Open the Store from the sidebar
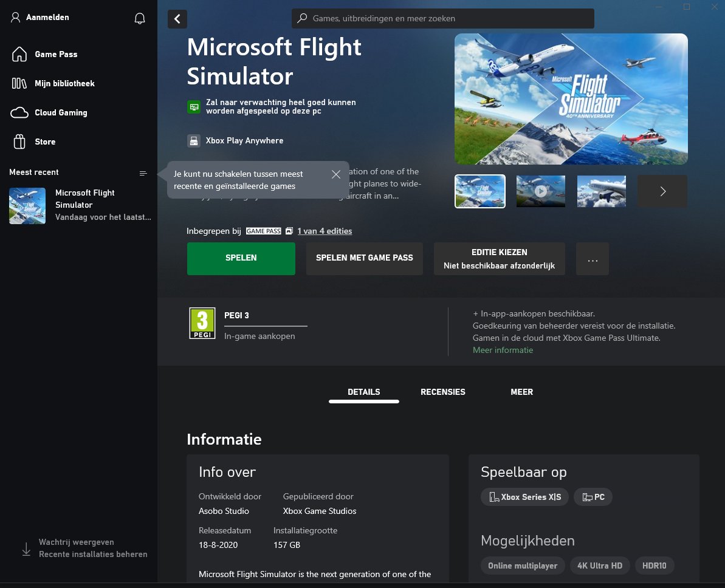Image resolution: width=725 pixels, height=588 pixels. coord(45,142)
